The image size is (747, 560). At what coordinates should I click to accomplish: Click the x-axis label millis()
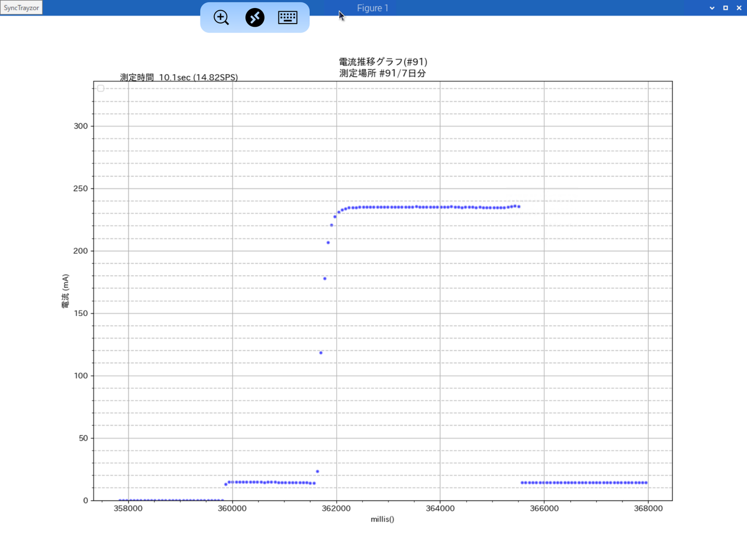tap(383, 519)
